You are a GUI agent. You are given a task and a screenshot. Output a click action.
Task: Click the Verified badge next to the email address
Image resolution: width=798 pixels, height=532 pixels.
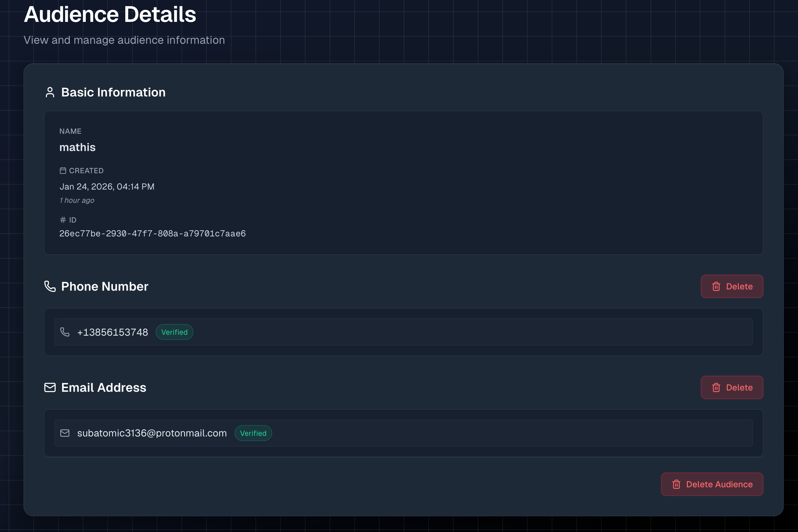(x=253, y=433)
